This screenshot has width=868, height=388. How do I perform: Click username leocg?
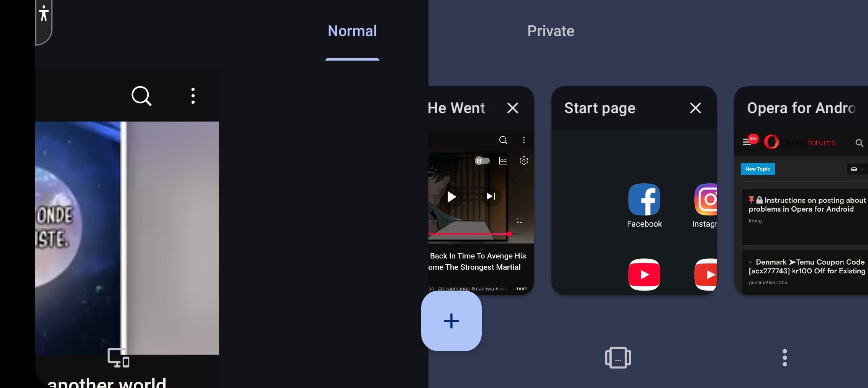(755, 221)
